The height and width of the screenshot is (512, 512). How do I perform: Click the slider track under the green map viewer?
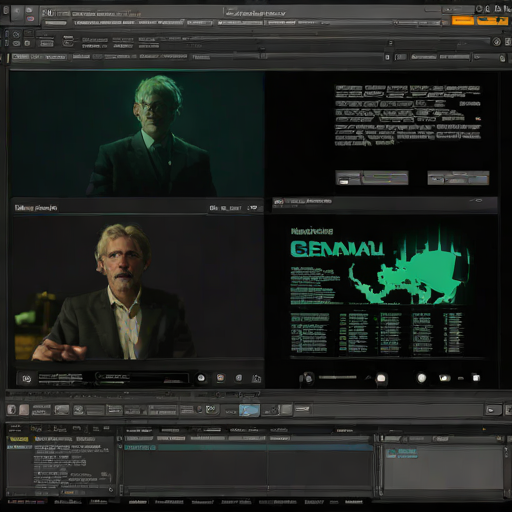click(x=337, y=377)
